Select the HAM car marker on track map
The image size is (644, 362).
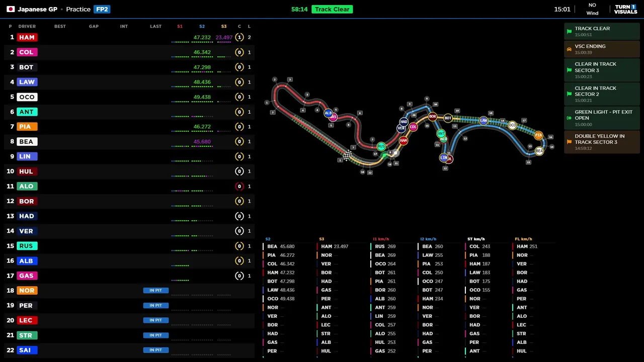403,141
